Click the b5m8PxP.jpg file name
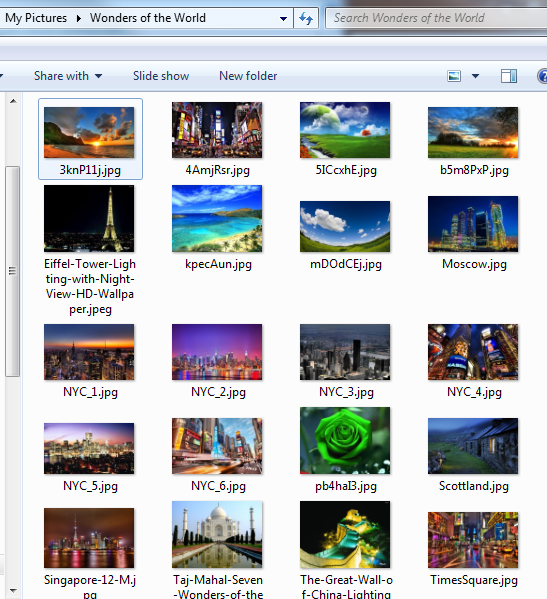The image size is (547, 599). 474,170
